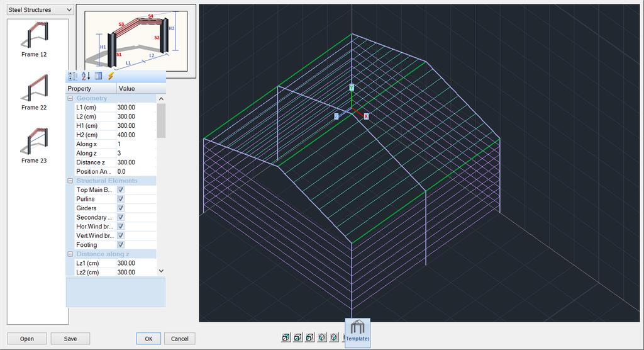Select the Along x property label
644x350 pixels.
point(87,144)
